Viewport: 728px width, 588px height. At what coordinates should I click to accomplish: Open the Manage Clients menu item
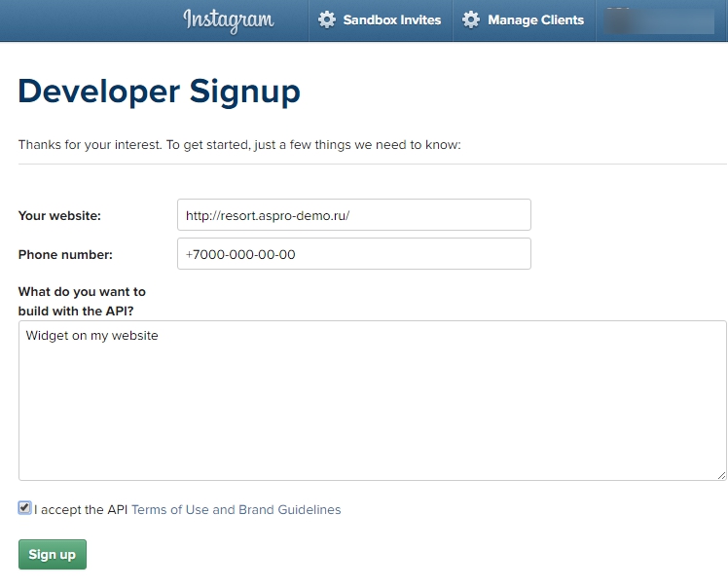535,19
